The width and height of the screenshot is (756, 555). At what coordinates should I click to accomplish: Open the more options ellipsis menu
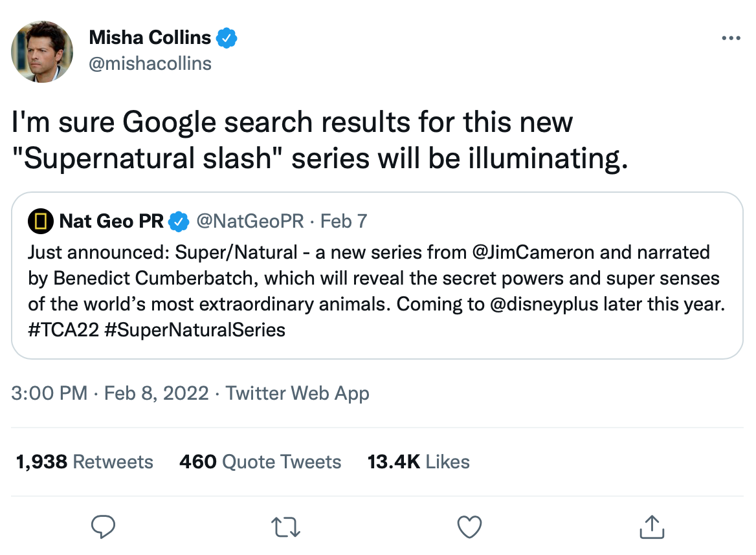coord(732,37)
